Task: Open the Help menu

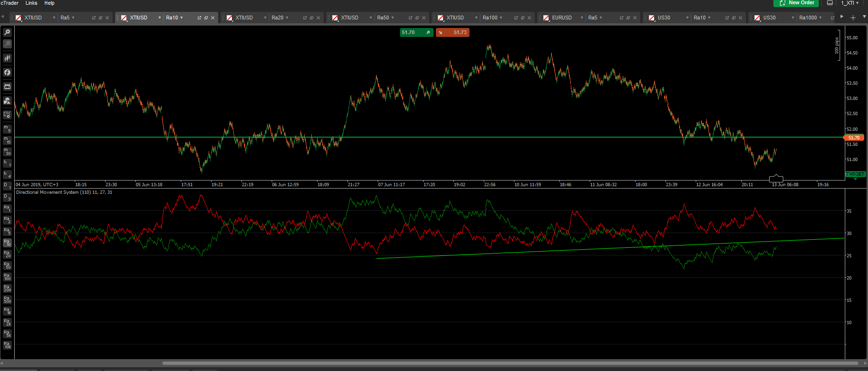Action: [49, 3]
